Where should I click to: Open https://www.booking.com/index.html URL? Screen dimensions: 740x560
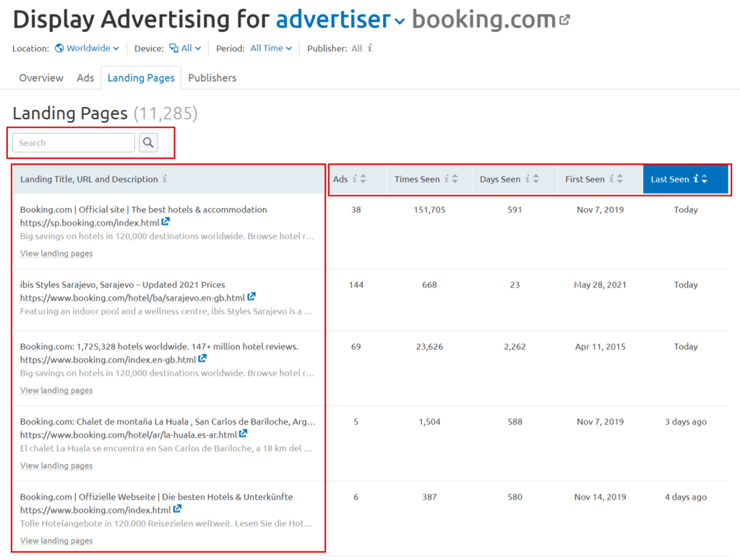tap(95, 510)
